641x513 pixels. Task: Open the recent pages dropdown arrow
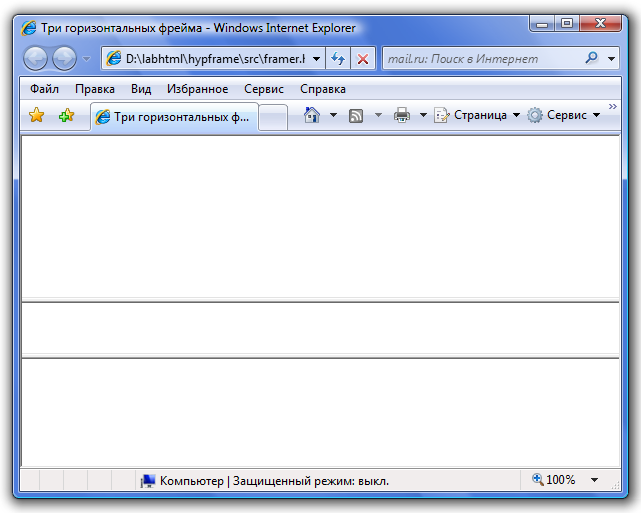coord(86,59)
